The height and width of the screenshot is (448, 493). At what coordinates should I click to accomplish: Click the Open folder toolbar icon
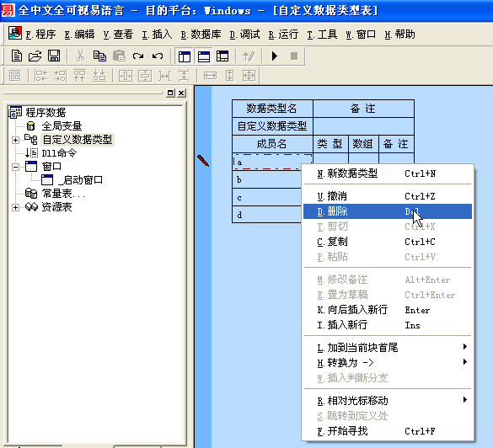point(35,56)
